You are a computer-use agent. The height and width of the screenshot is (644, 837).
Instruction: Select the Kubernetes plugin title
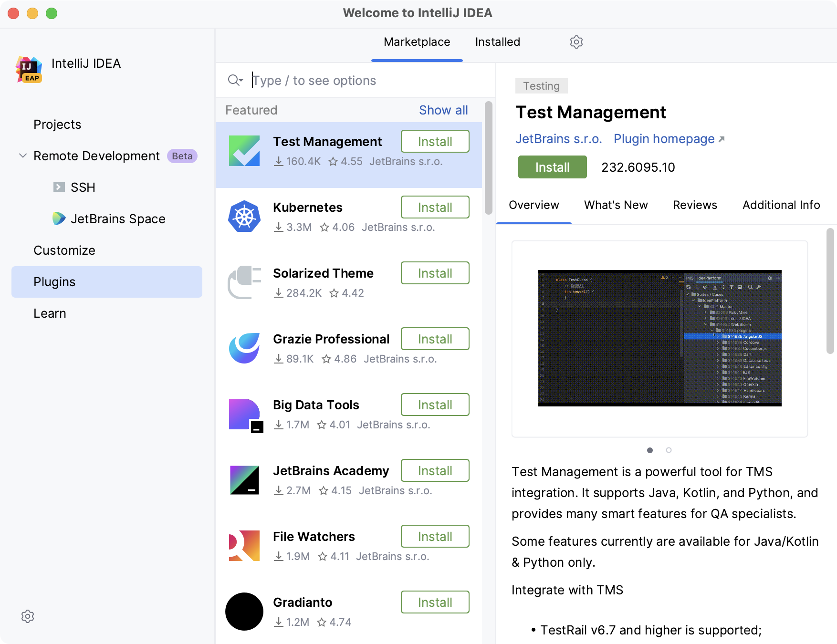tap(308, 208)
